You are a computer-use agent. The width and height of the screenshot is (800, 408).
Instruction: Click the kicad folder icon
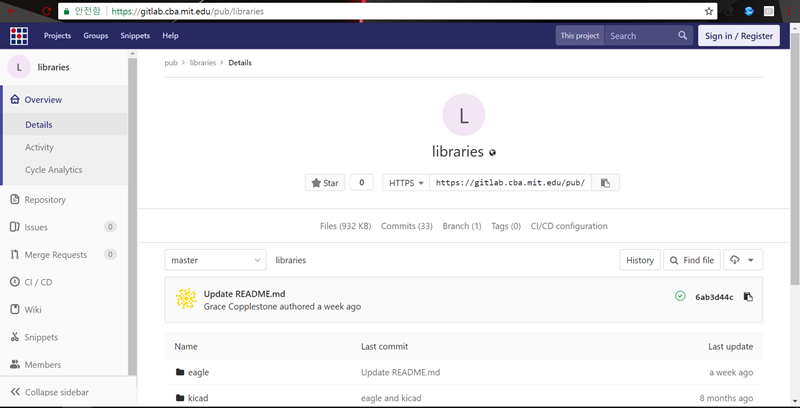(180, 398)
